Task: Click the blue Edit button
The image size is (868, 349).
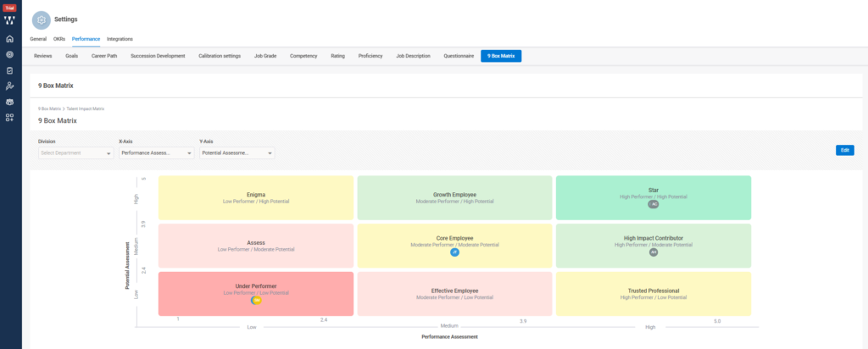Action: pos(844,150)
